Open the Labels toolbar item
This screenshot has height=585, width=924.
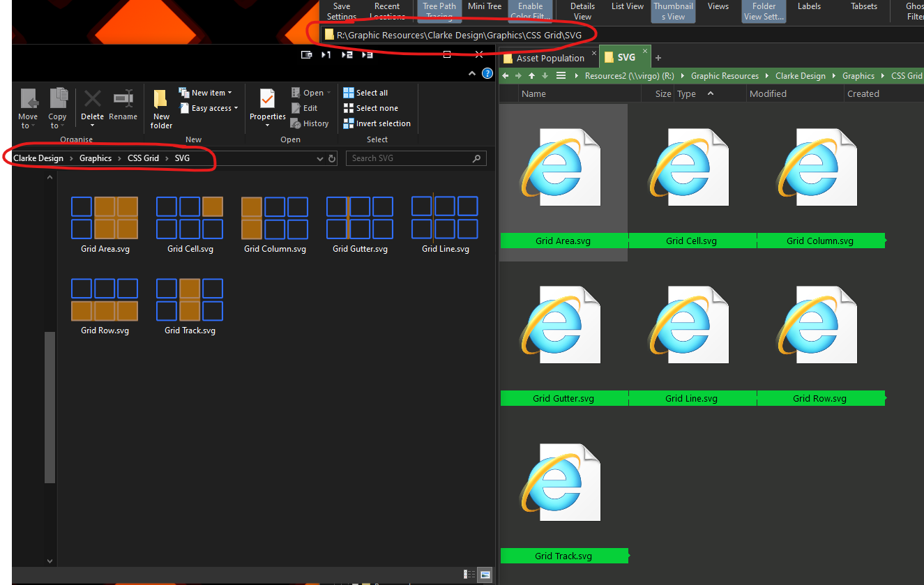point(809,7)
